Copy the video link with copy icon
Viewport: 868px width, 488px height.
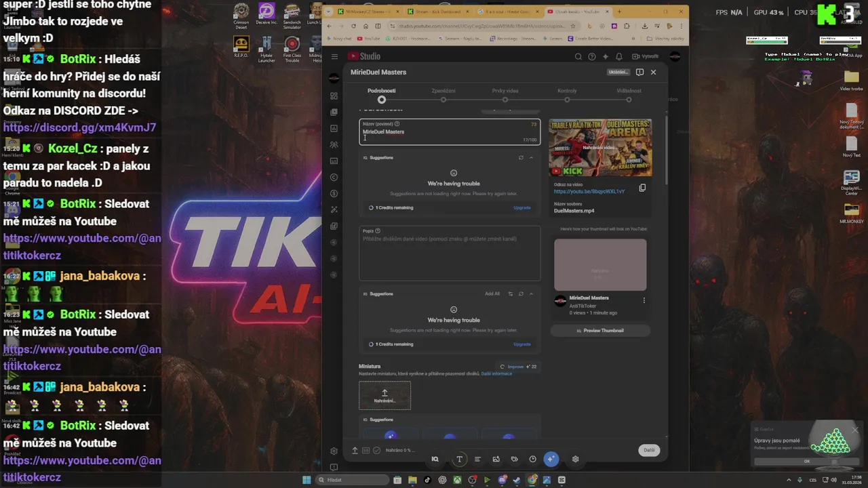(x=642, y=188)
